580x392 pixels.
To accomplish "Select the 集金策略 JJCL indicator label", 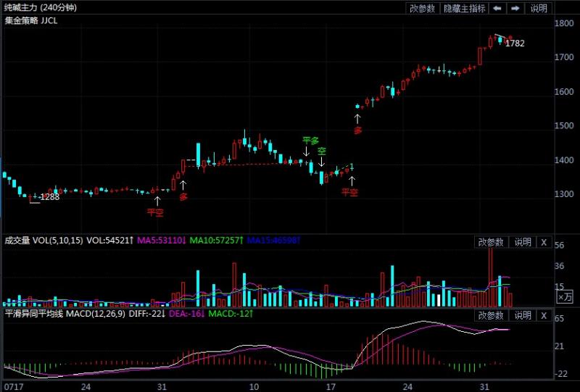I will click(x=30, y=21).
